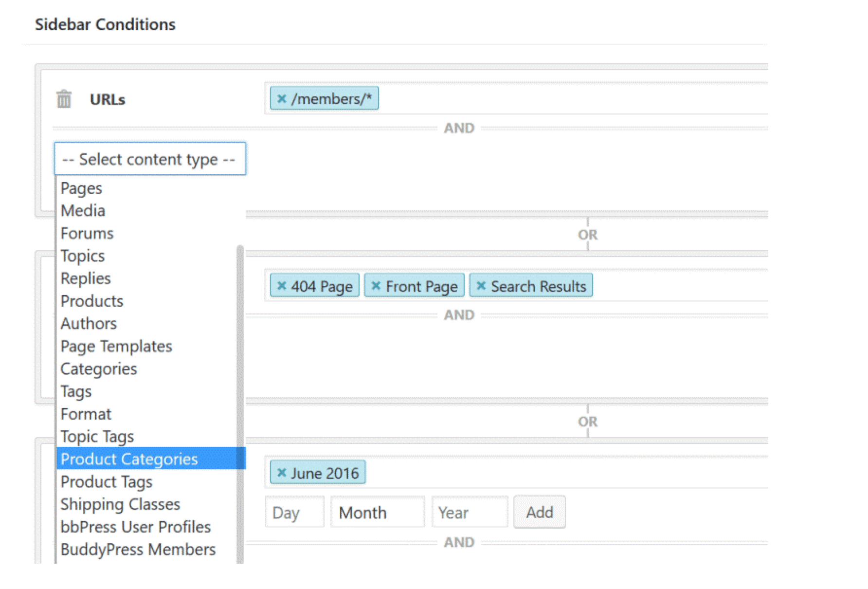This screenshot has width=868, height=589.
Task: Remove the Search Results tag
Action: 481,286
